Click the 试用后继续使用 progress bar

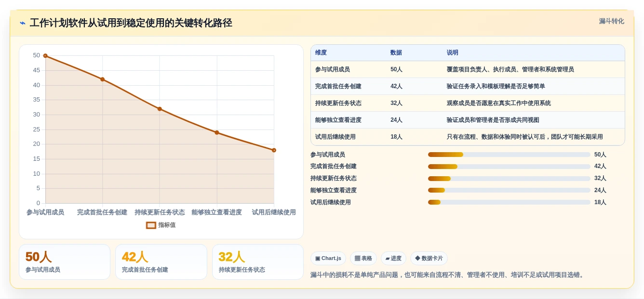[509, 202]
